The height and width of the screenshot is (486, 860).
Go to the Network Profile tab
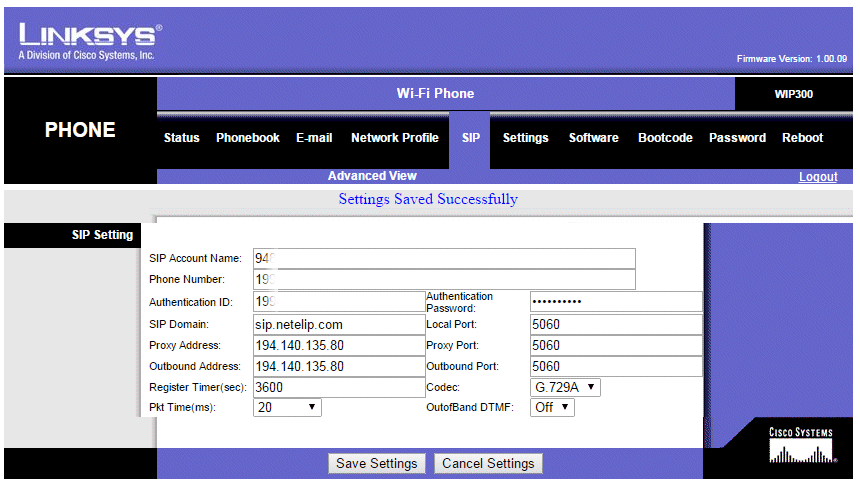click(x=394, y=138)
